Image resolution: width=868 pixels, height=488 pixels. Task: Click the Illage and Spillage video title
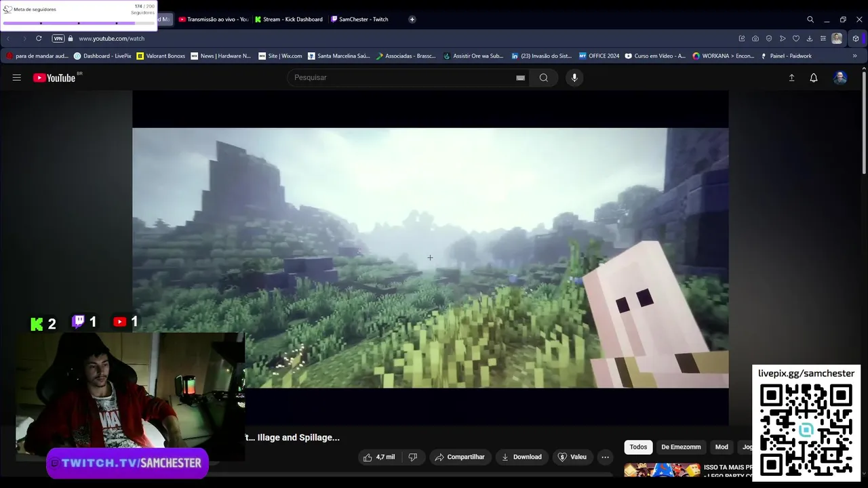292,438
